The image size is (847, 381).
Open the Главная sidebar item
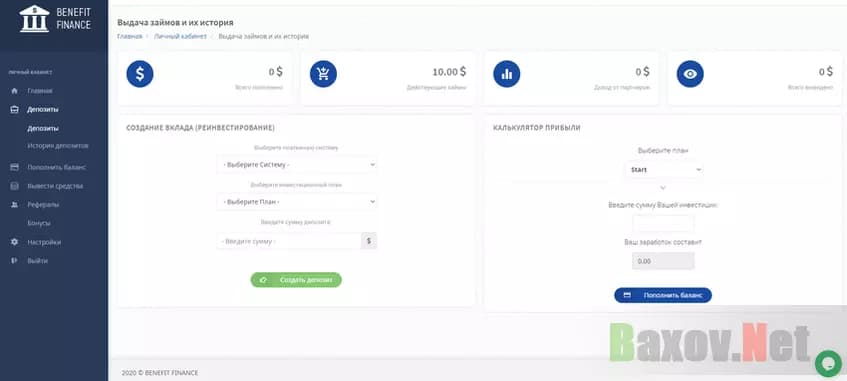(x=39, y=91)
